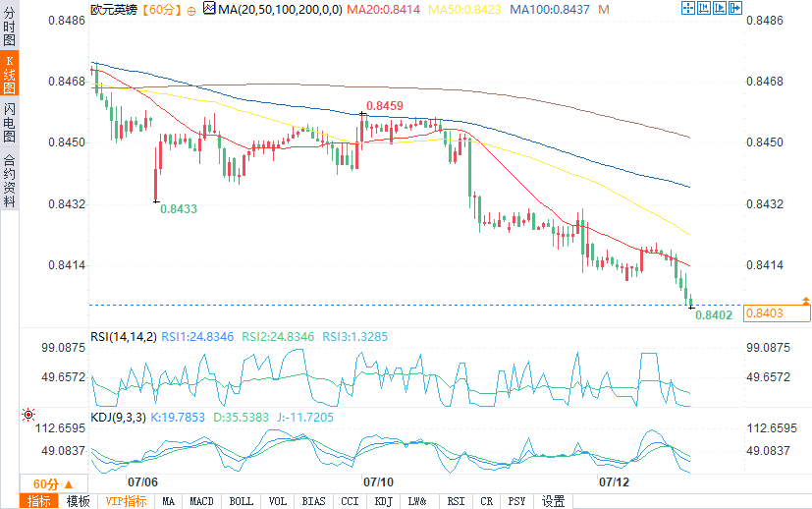Click the orange circle icon beside 60分
The width and height of the screenshot is (812, 509).
pos(191,11)
